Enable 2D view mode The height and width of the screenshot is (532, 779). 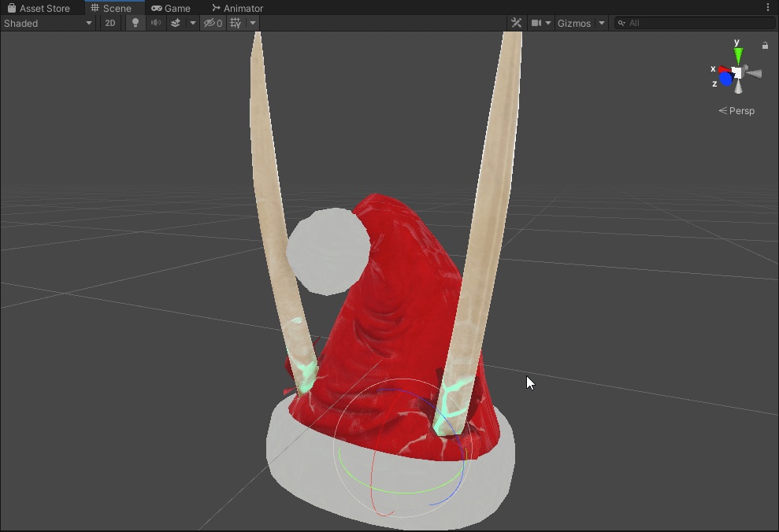[109, 23]
